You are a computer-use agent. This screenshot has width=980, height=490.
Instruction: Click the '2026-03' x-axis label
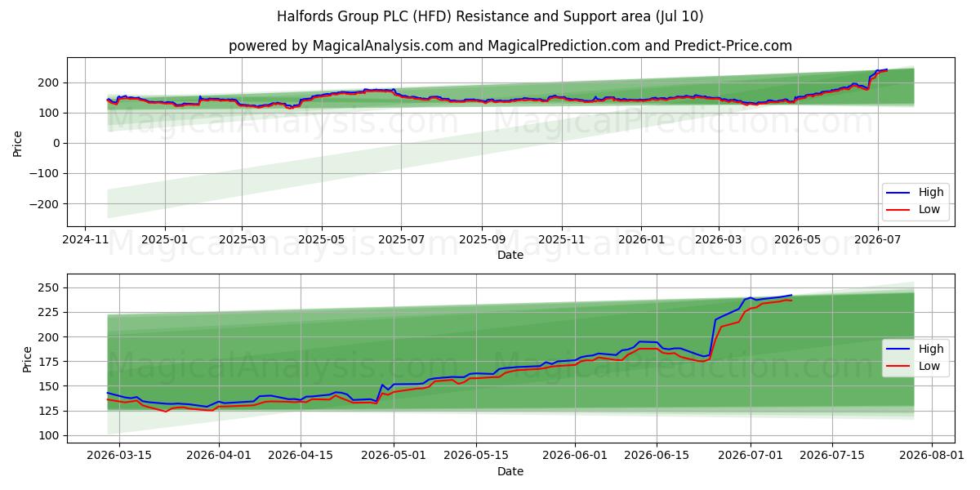coord(718,241)
